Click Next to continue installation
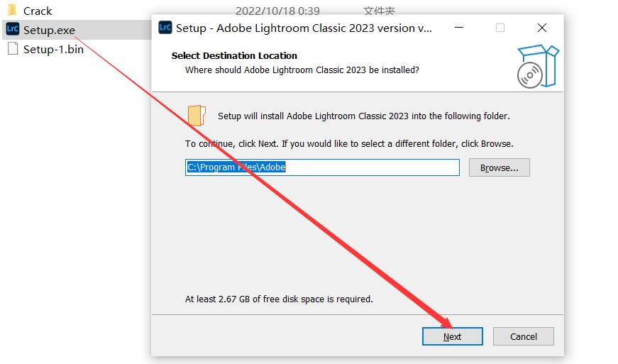This screenshot has width=618, height=364. (453, 336)
